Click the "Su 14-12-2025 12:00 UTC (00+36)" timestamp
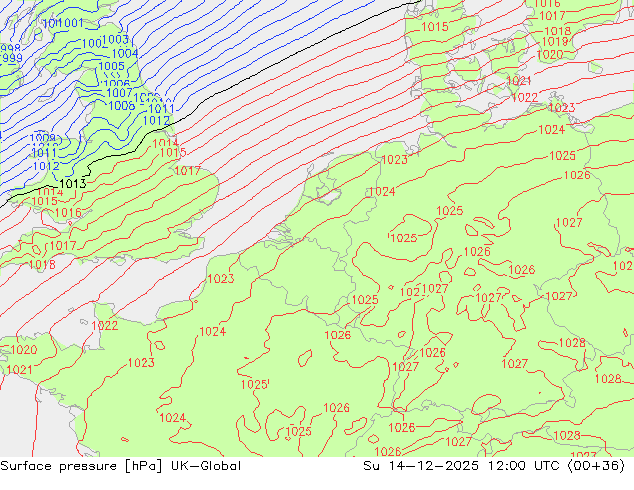Screen dimensions: 634x490 click(x=494, y=466)
